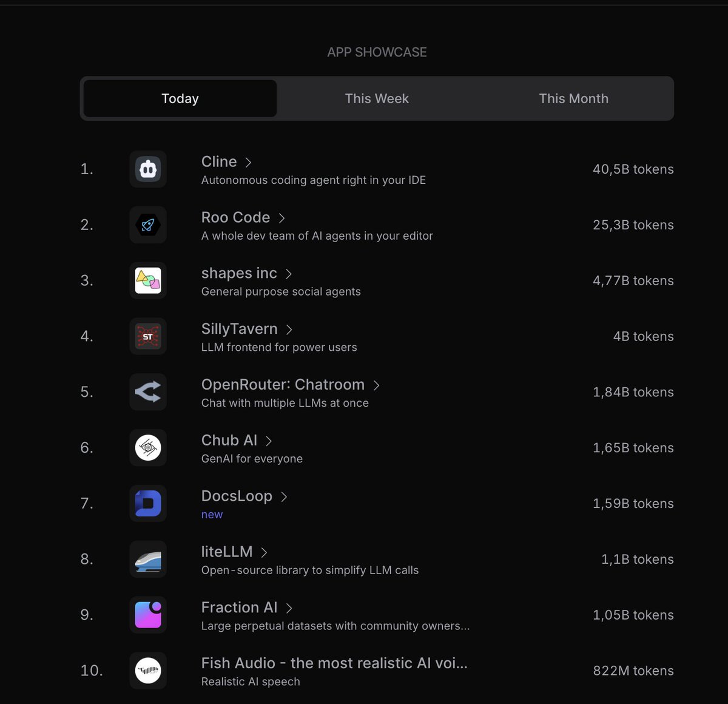Click '4B tokens' for SillyTavern
The image size is (728, 704).
pos(644,336)
